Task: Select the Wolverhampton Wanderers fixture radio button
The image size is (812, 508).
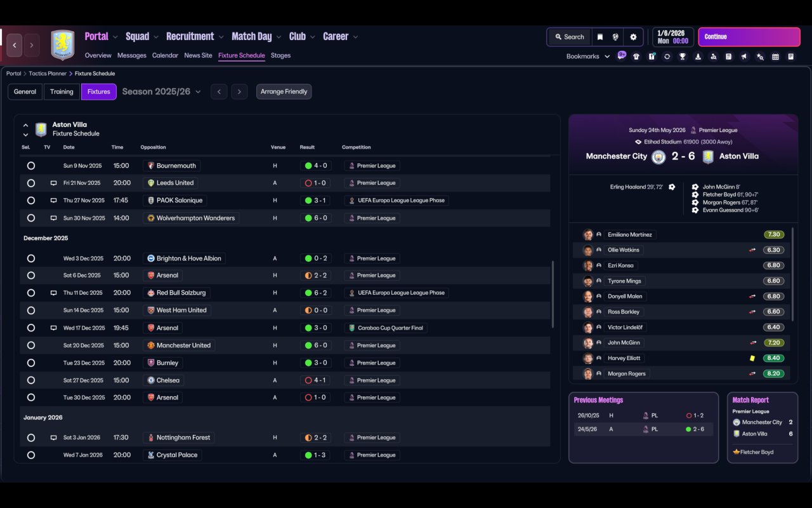Action: [x=31, y=218]
